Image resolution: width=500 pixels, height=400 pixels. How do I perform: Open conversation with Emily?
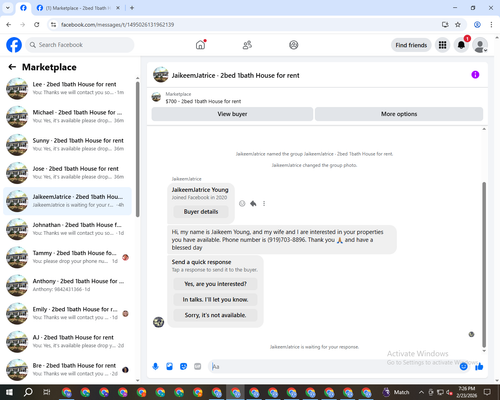coord(67,313)
